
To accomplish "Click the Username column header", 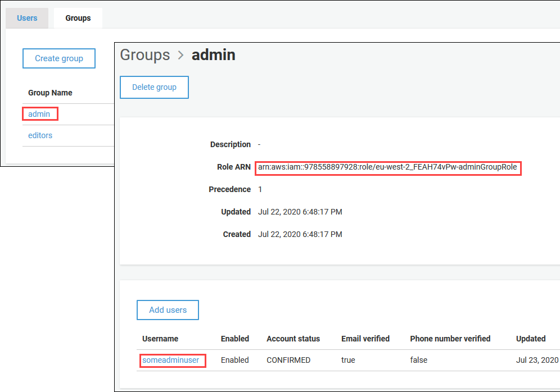I will click(160, 338).
